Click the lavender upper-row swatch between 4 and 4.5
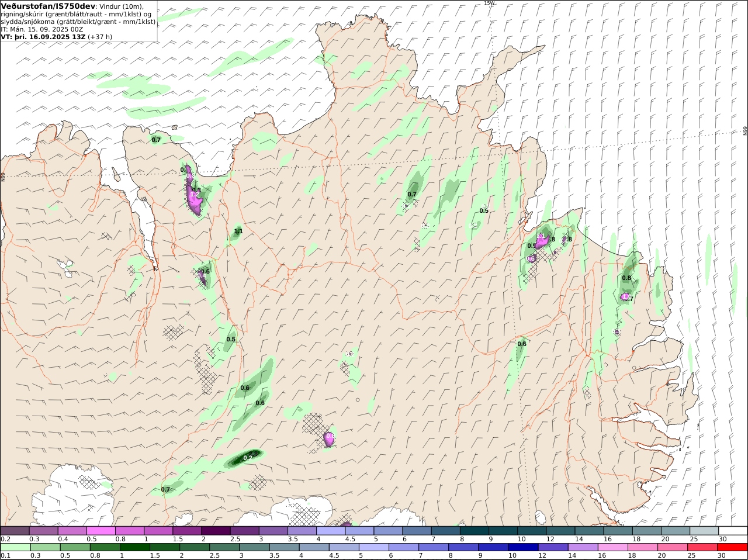Viewport: 748px width, 560px height. (x=331, y=531)
